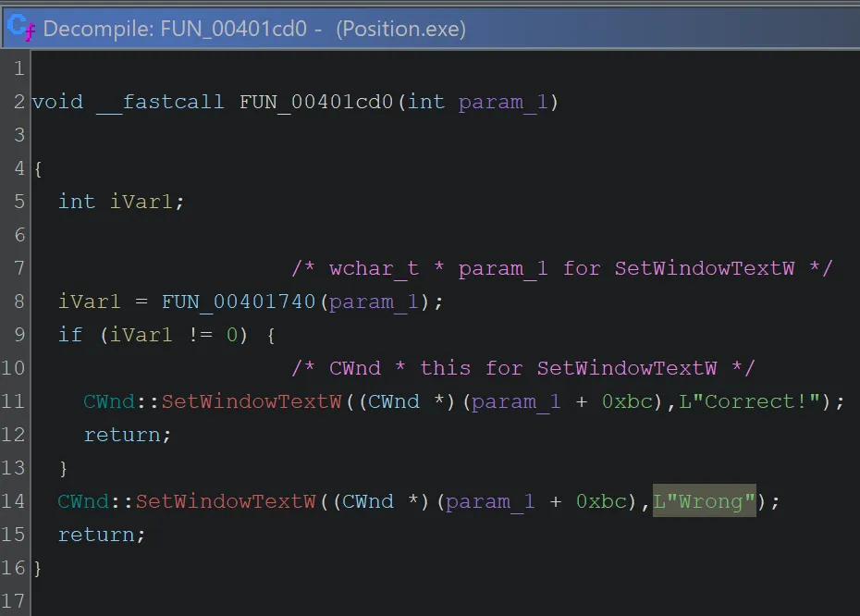Click the wchar_t comment on line 7
Viewport: 860px width, 616px height.
(562, 268)
